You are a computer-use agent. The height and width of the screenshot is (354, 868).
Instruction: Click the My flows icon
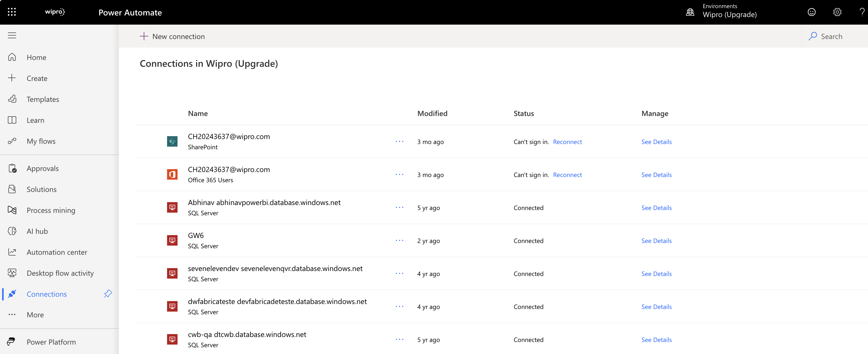[x=12, y=141]
